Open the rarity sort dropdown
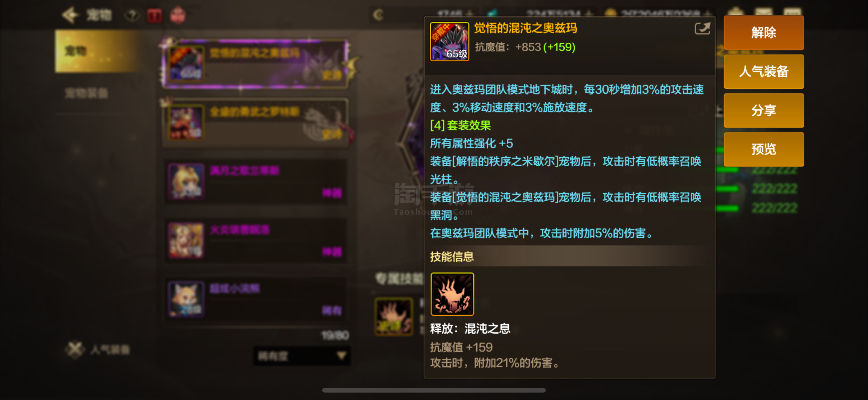The width and height of the screenshot is (868, 400). tap(302, 356)
